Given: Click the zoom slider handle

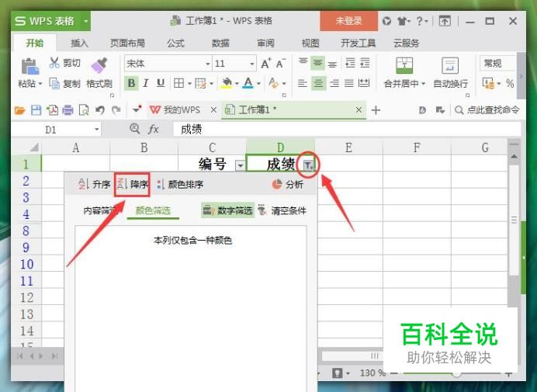Looking at the screenshot, I should pos(456,374).
